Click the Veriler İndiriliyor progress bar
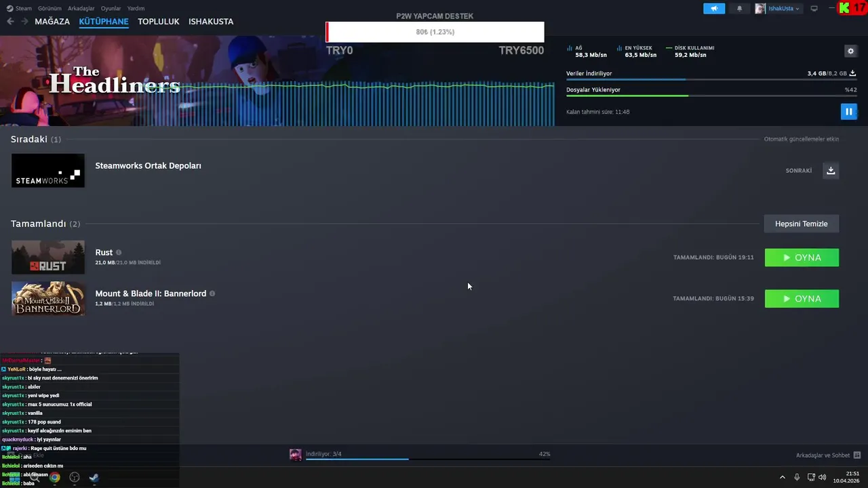The height and width of the screenshot is (488, 868). pos(711,80)
